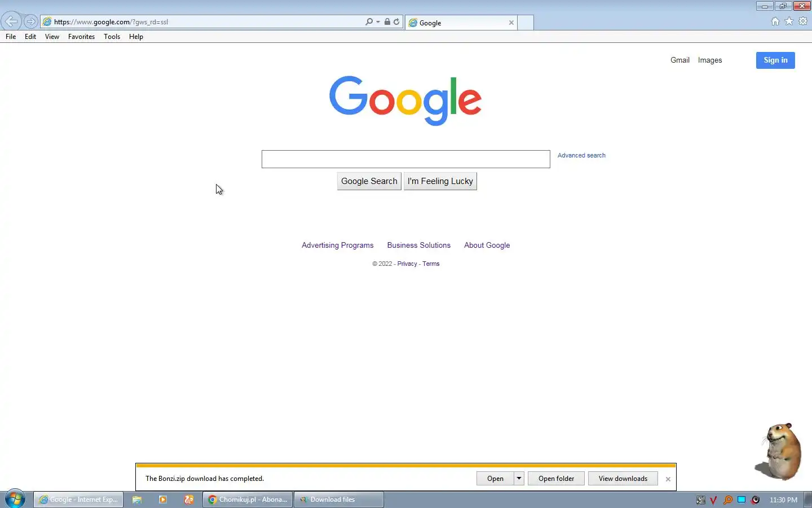The image size is (812, 508).
Task: Open the Tools menu
Action: click(112, 37)
